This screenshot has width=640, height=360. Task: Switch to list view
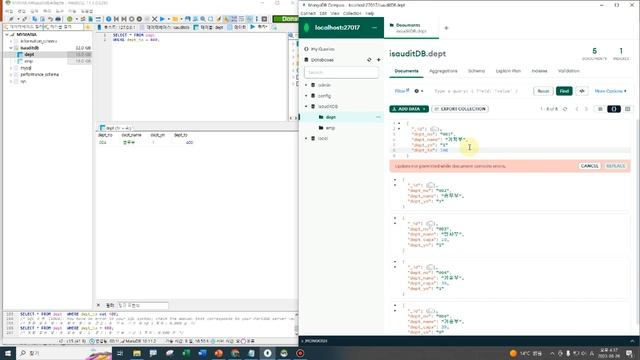tap(600, 109)
